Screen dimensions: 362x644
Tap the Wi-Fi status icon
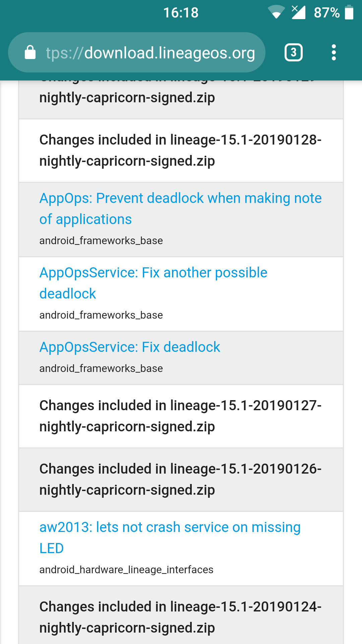tap(276, 13)
